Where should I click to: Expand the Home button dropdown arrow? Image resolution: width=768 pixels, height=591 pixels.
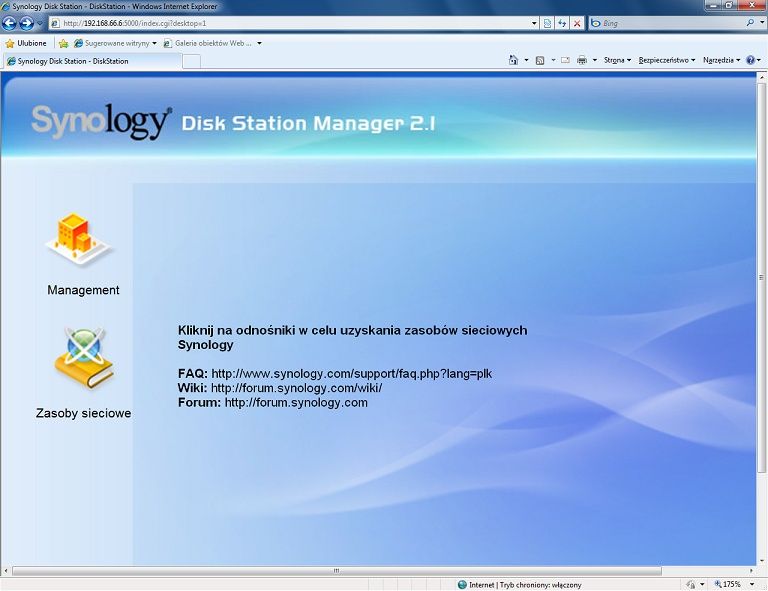click(x=526, y=60)
